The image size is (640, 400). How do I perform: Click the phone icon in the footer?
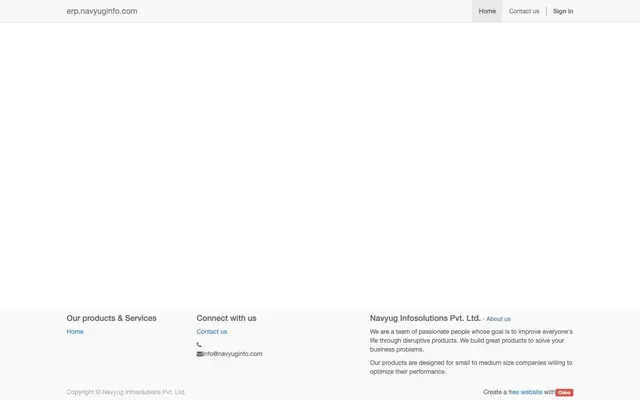click(199, 345)
